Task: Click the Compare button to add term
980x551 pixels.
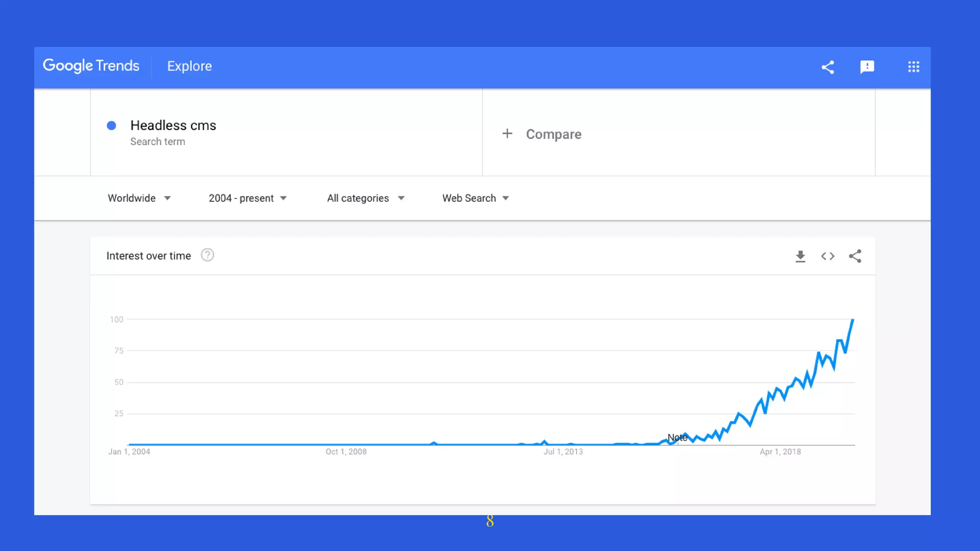Action: (x=554, y=134)
